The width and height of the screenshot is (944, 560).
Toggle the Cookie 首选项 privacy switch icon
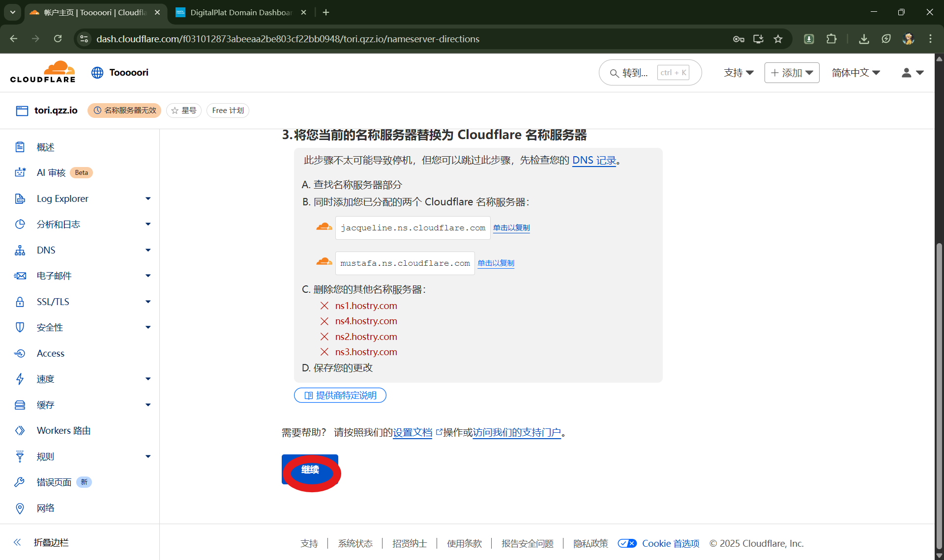[x=627, y=543]
